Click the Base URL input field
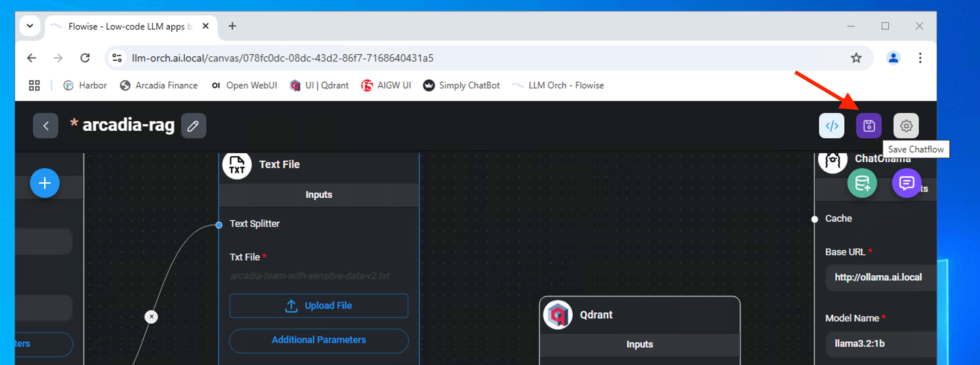 click(x=879, y=277)
